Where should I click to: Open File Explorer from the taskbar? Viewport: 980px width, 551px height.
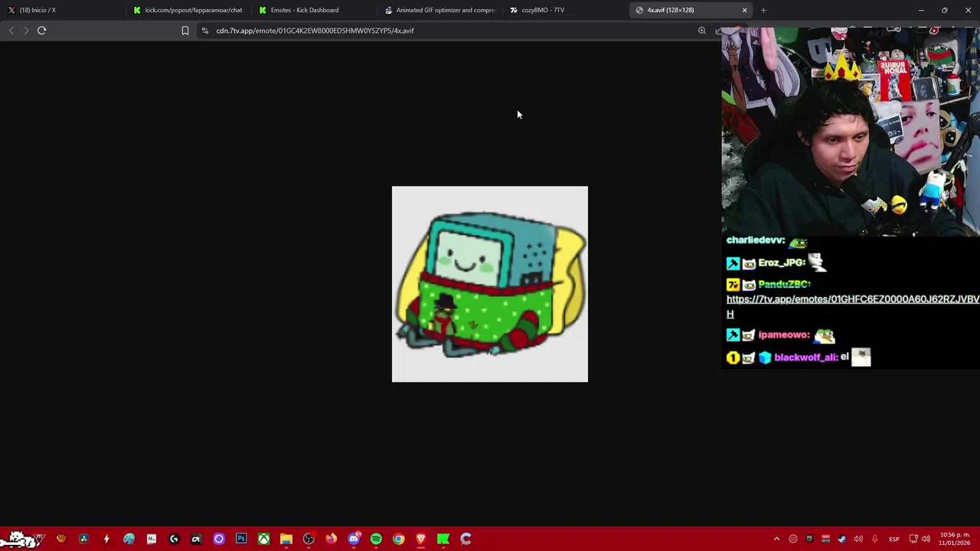coord(286,539)
